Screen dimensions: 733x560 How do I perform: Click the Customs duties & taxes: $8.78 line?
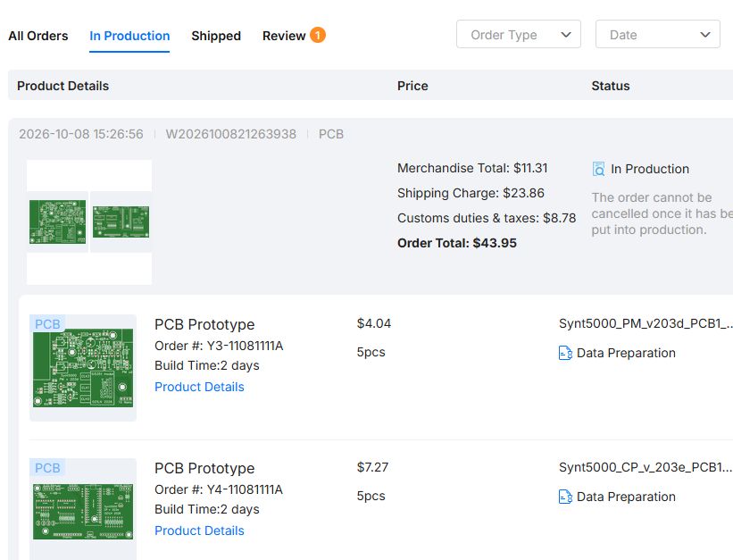tap(487, 218)
